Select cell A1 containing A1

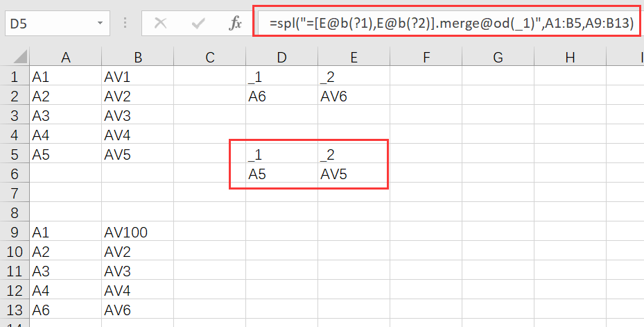coord(66,76)
